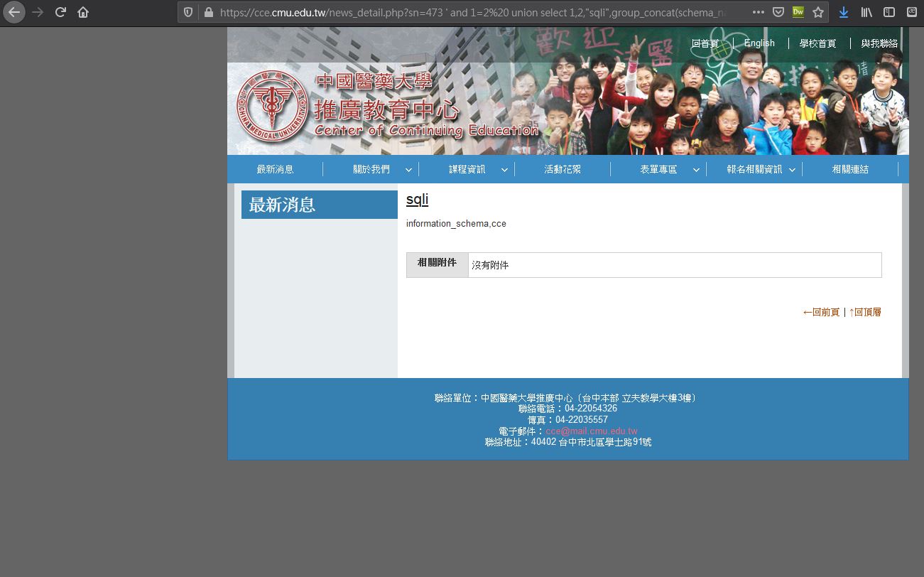
Task: Show site security padlock information
Action: 208,12
